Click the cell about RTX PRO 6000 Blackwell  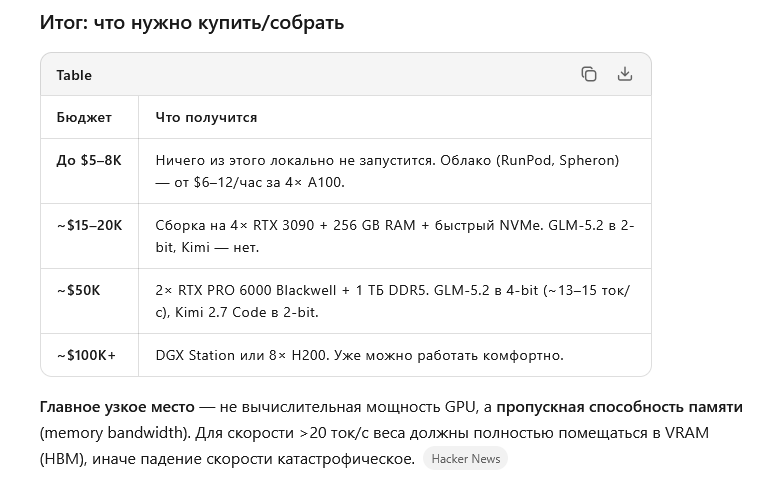point(395,301)
